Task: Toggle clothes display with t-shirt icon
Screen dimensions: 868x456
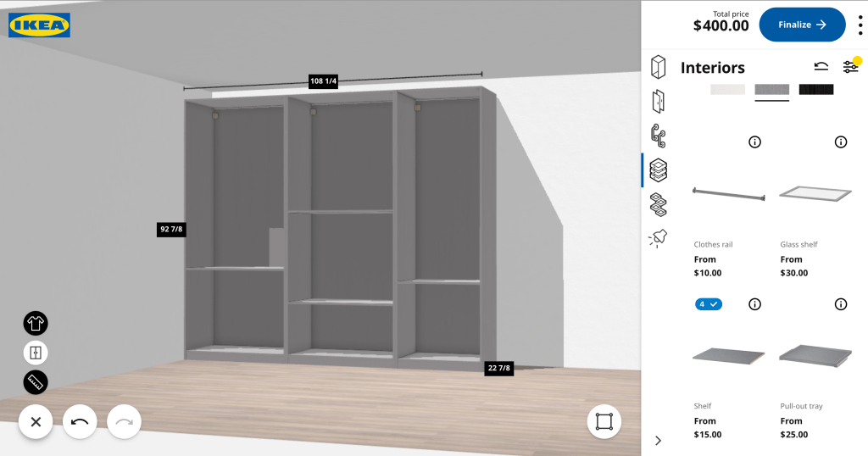Action: pyautogui.click(x=36, y=323)
